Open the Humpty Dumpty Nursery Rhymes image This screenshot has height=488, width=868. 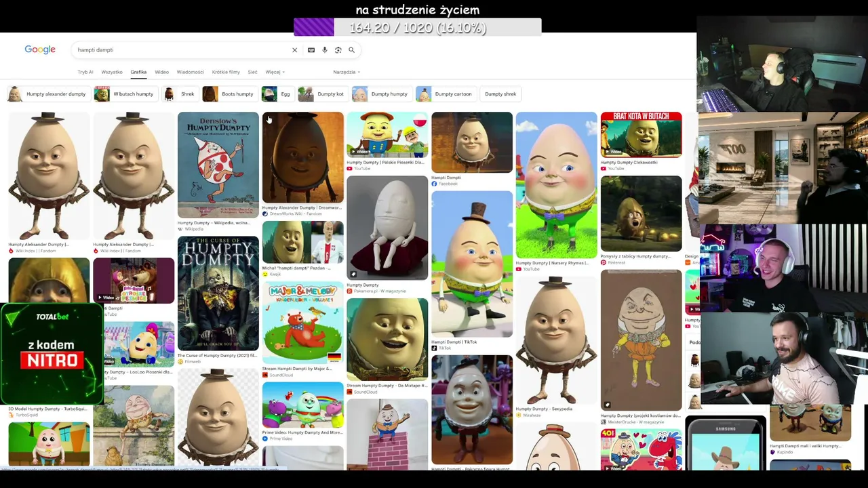tap(556, 185)
